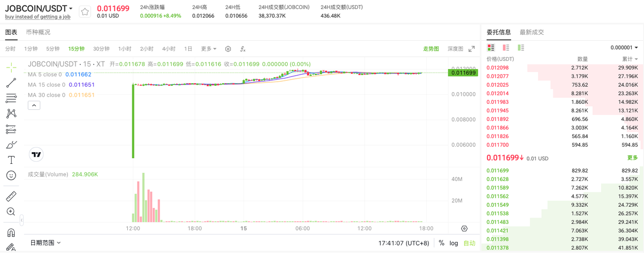Open the emoji icons tool

[x=11, y=175]
